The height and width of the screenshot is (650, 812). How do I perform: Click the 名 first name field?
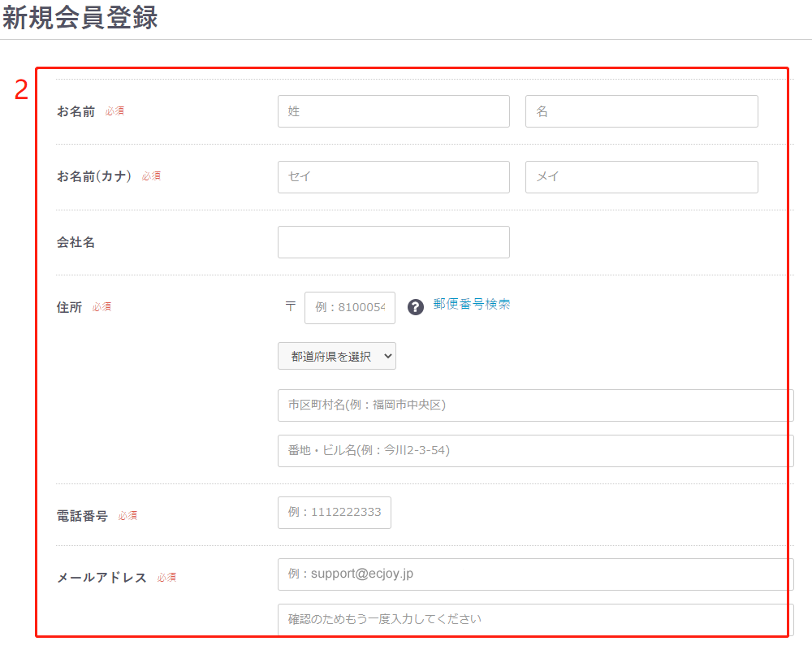(641, 111)
